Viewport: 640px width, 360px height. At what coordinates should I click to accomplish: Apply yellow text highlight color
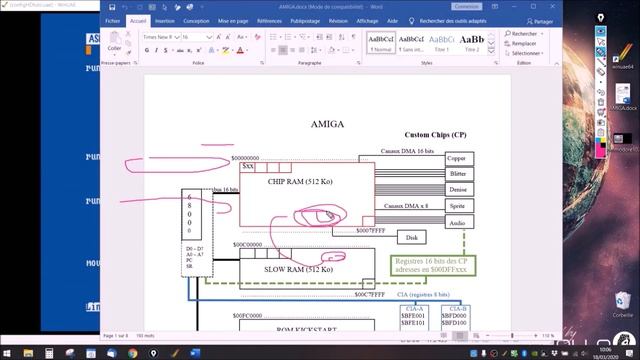(225, 50)
